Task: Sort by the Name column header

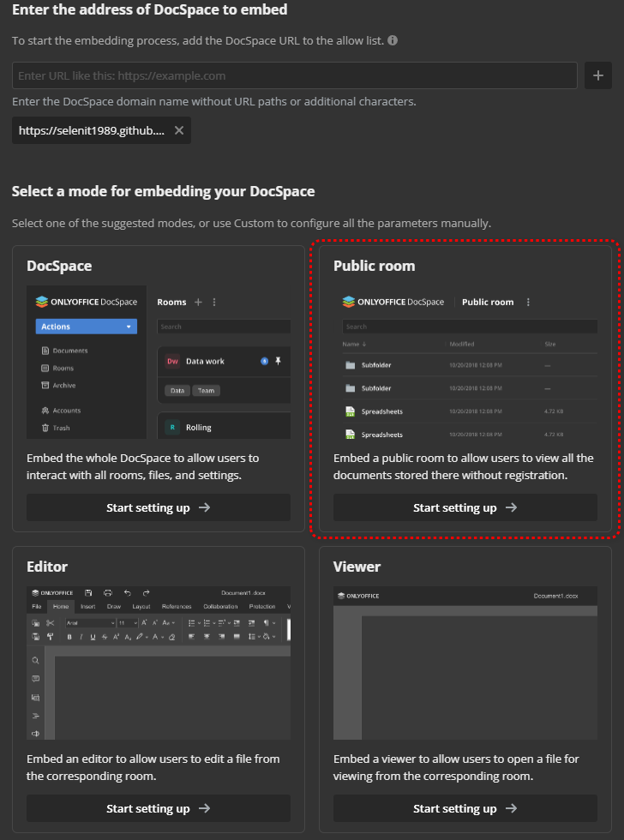Action: (x=354, y=344)
